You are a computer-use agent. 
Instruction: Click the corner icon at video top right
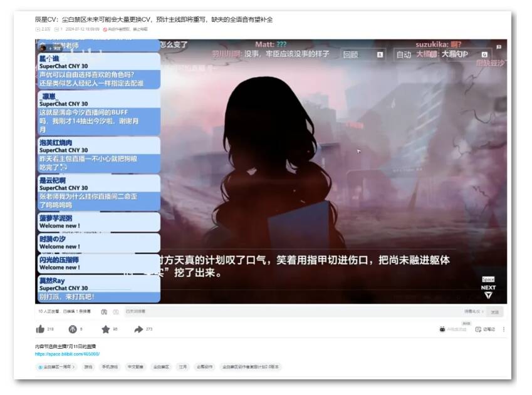tap(499, 47)
